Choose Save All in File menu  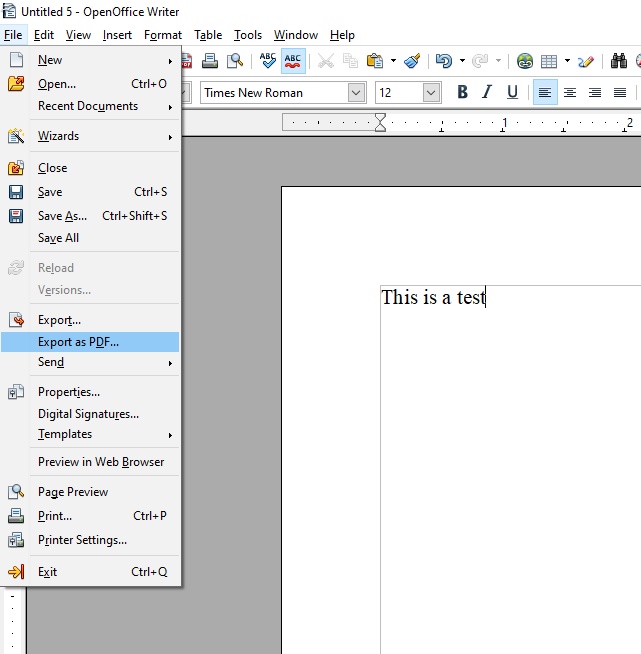(90, 238)
